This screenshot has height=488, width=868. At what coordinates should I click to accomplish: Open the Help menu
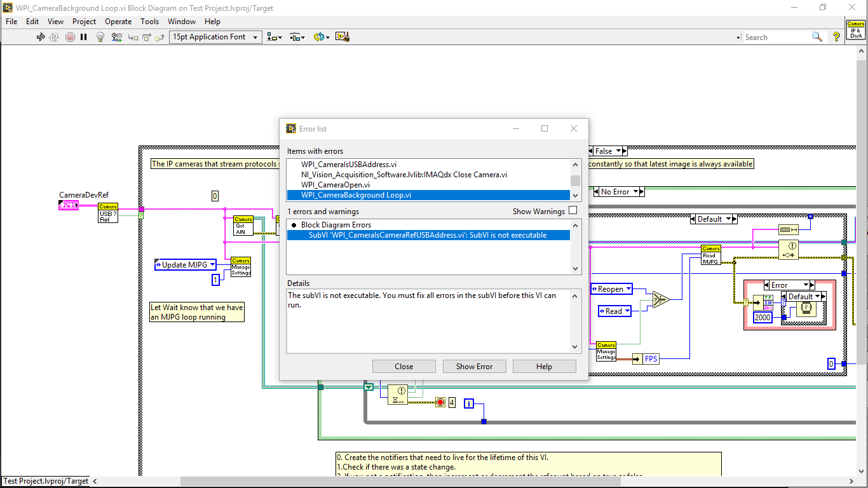pyautogui.click(x=212, y=21)
